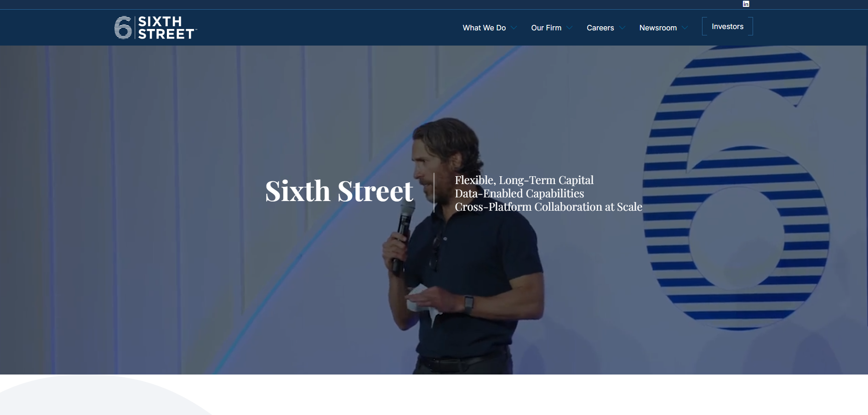Select the text Flexible, Long-Term Capital

pyautogui.click(x=524, y=180)
